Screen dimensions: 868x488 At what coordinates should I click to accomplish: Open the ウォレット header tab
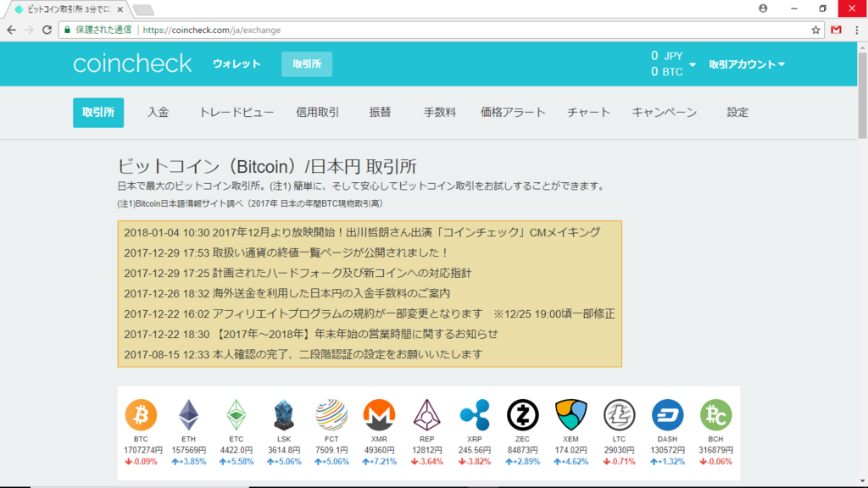tap(236, 64)
